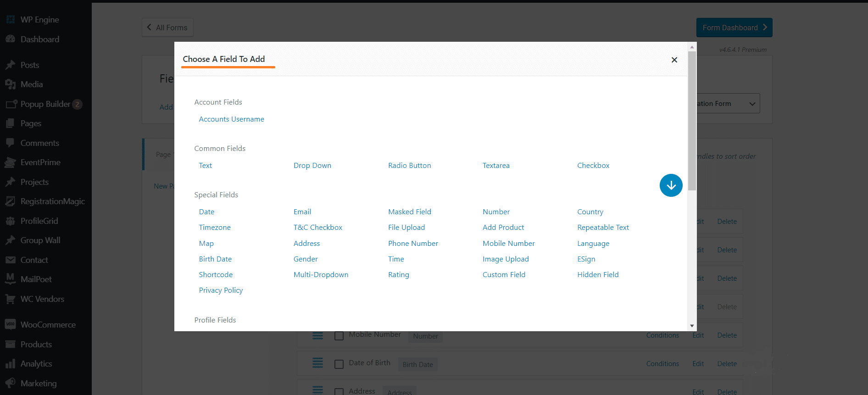Tick the Mobile Number row checkbox

[x=339, y=336]
